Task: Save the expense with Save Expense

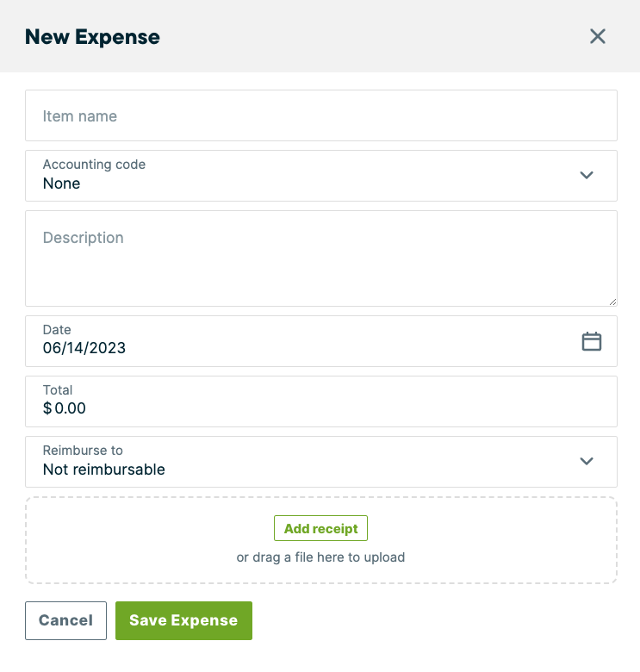Action: pos(183,620)
